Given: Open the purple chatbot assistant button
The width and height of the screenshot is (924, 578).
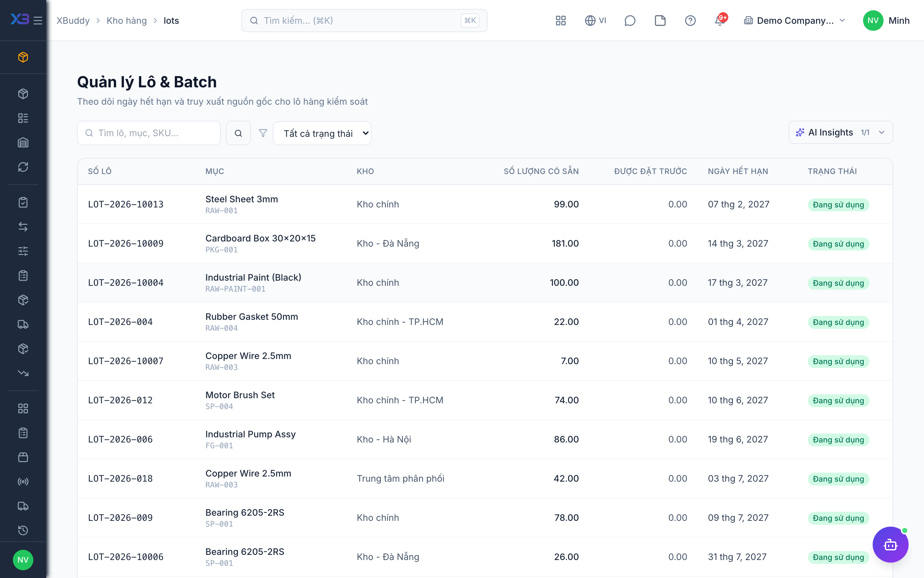Looking at the screenshot, I should pos(890,544).
